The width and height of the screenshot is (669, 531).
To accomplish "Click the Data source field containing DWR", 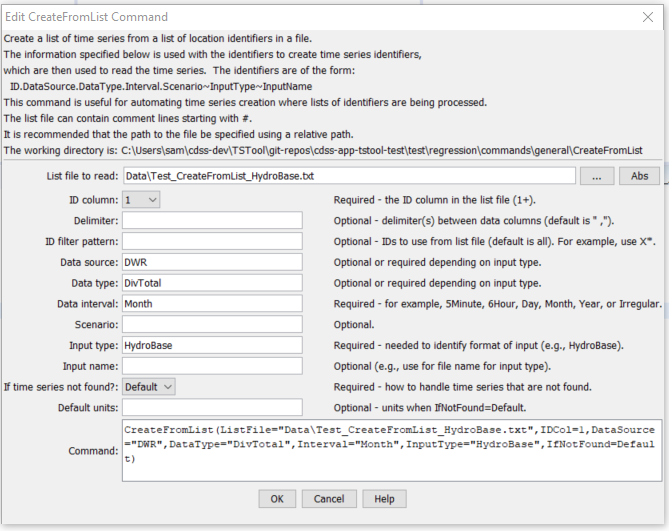I will click(212, 262).
